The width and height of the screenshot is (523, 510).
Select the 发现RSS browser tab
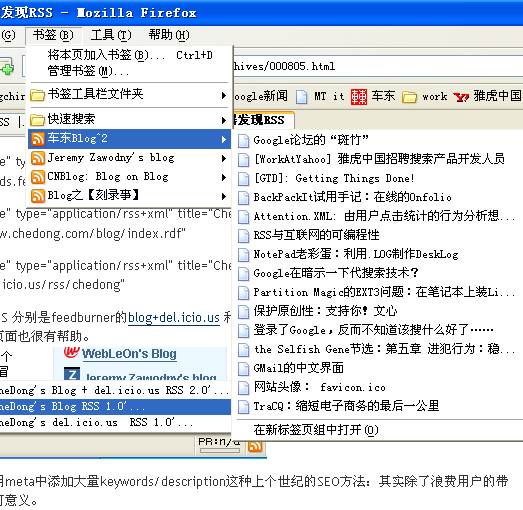coord(264,120)
